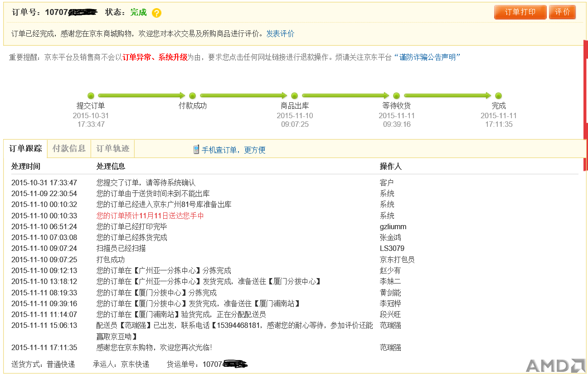588x375 pixels.
Task: Click the 完成 progress step dot
Action: point(498,96)
